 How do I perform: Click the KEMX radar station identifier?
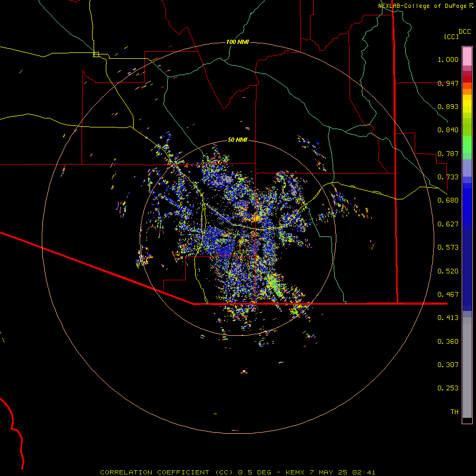click(295, 472)
